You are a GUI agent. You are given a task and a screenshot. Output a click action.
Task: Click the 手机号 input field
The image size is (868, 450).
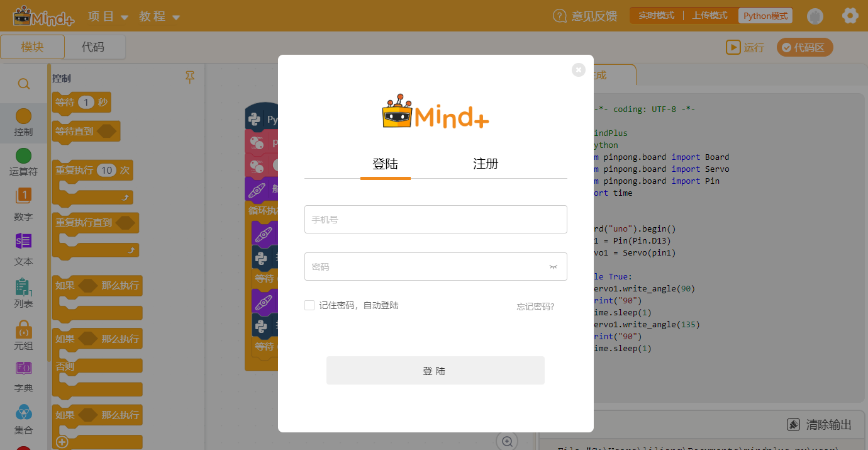(x=435, y=219)
